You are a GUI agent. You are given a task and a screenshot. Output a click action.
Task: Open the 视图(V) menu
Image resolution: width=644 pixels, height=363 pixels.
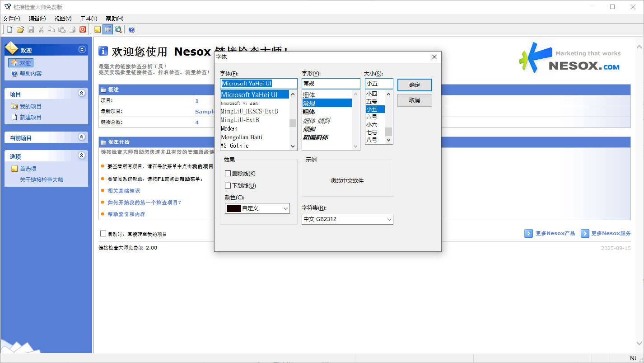[63, 19]
